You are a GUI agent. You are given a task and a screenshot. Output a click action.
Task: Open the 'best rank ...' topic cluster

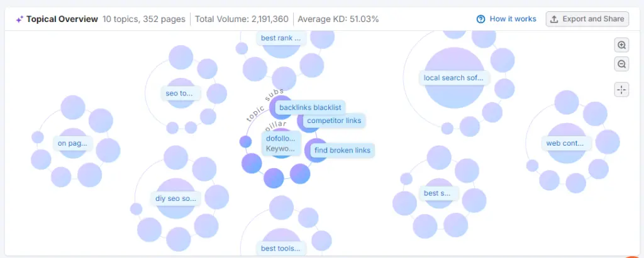click(x=280, y=38)
